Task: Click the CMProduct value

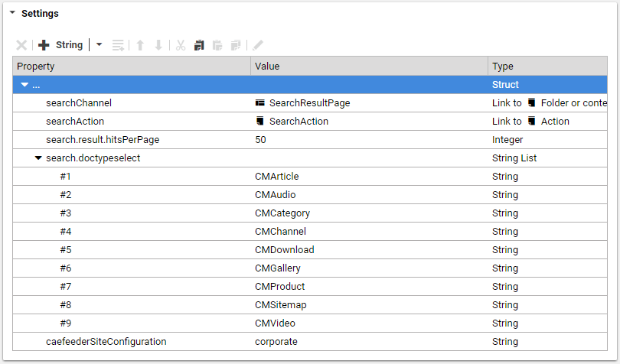Action: click(280, 287)
